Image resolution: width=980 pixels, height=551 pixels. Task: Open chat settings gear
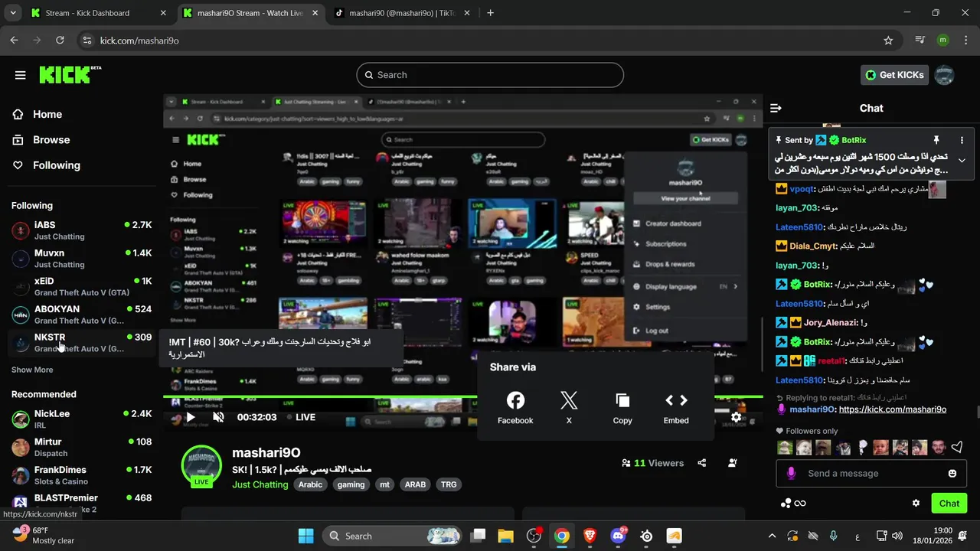tap(916, 504)
